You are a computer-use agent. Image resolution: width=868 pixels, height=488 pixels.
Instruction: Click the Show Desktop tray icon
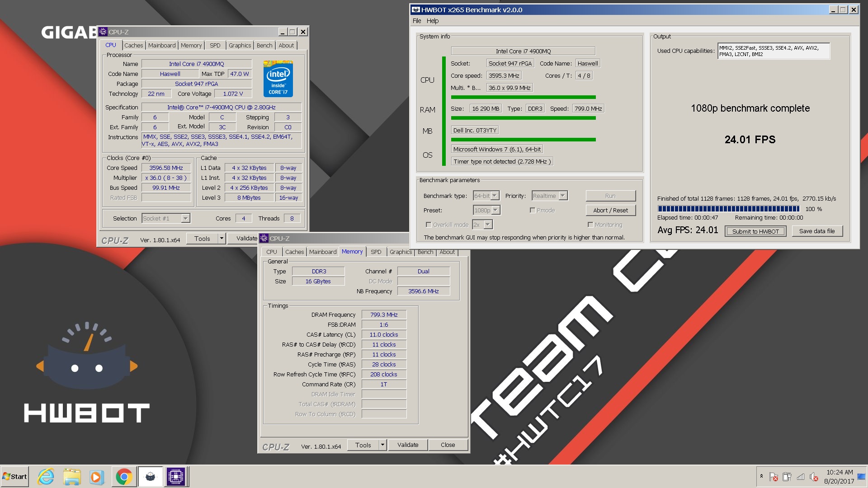point(861,477)
